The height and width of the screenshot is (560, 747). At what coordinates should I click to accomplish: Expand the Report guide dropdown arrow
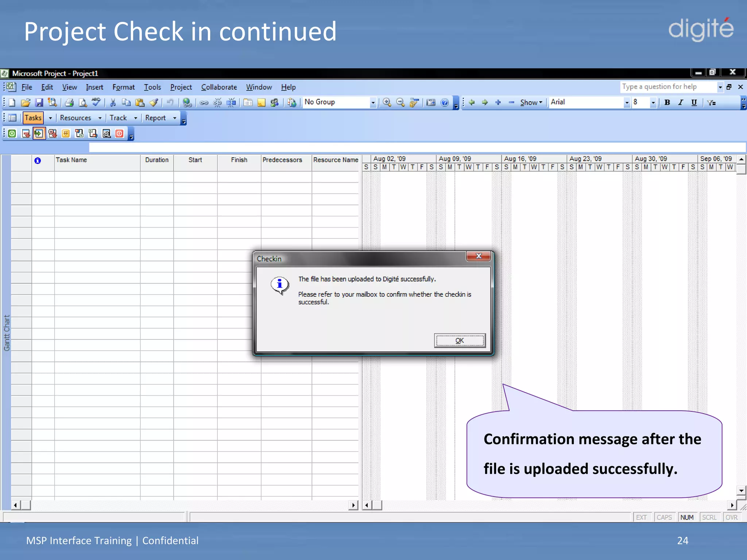[175, 118]
